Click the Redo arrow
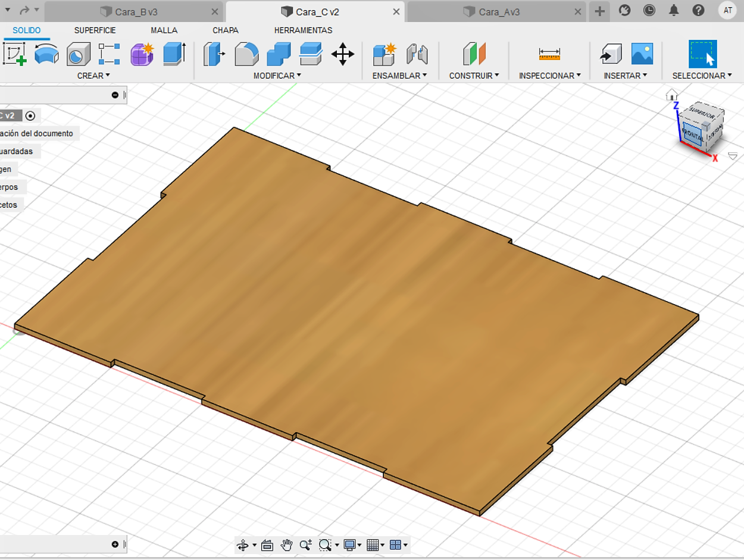744x560 pixels. [24, 10]
